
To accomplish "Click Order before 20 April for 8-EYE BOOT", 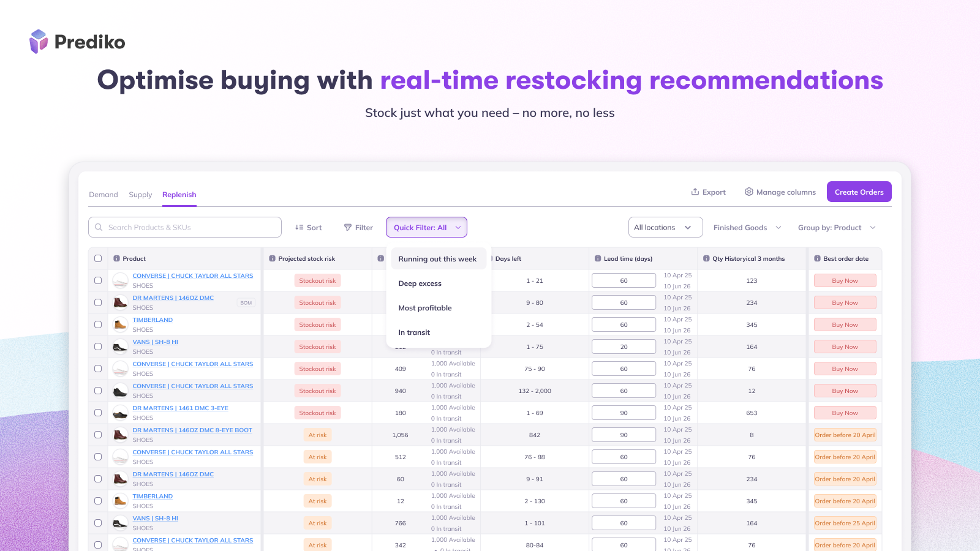I will [845, 435].
